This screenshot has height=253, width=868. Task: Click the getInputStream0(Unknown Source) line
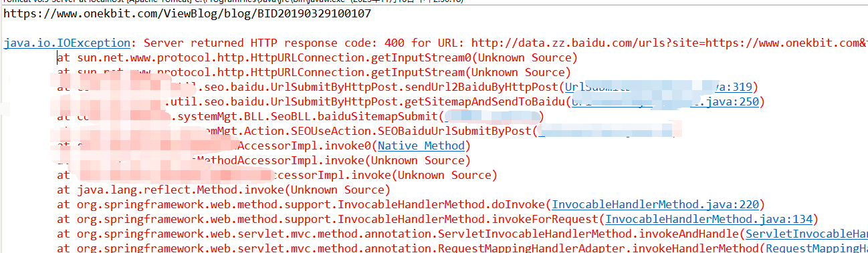tap(317, 58)
